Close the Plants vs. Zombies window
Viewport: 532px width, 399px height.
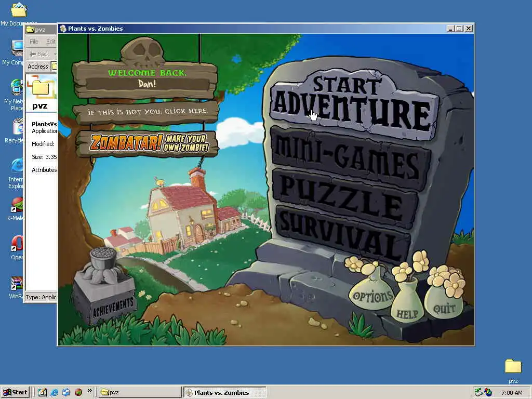point(469,29)
